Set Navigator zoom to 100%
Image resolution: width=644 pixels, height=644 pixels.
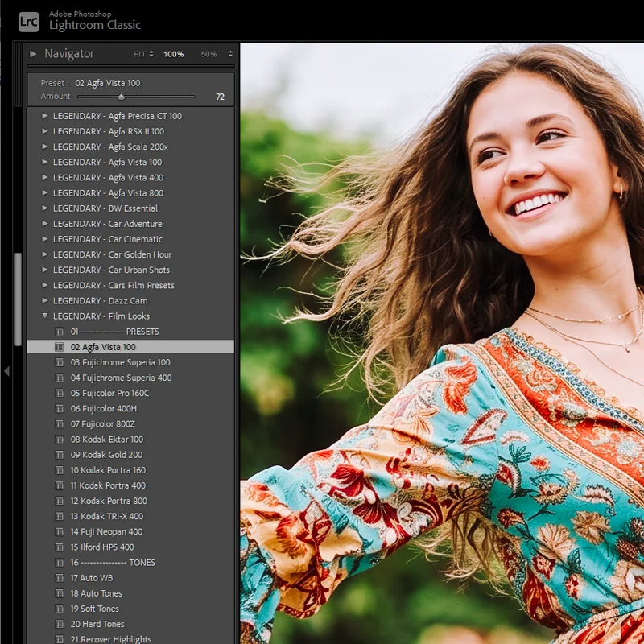173,54
